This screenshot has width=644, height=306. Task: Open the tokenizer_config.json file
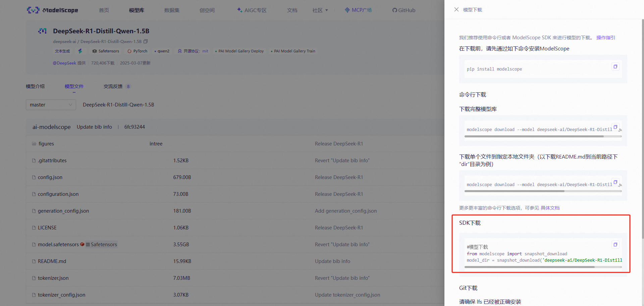[x=61, y=295]
